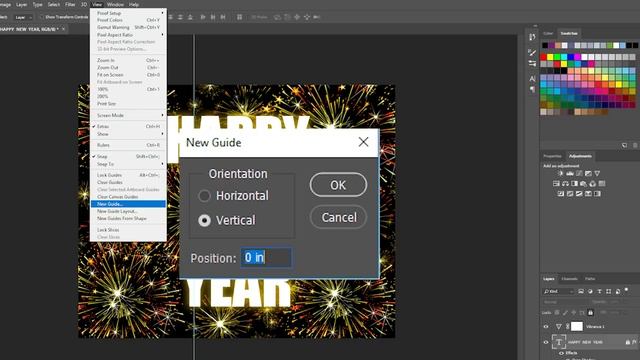Expand the Screen Mode submenu
This screenshot has width=640, height=360.
pos(128,115)
